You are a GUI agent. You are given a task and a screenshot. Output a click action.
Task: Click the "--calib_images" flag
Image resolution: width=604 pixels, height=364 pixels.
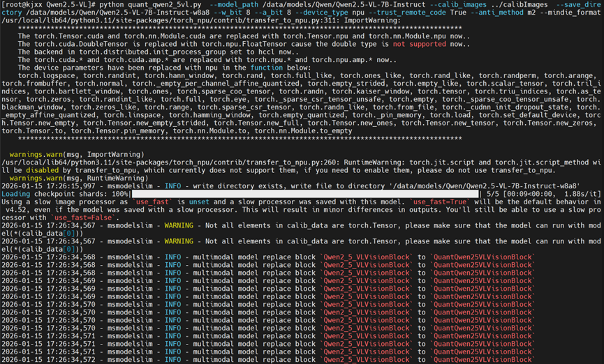coord(458,5)
